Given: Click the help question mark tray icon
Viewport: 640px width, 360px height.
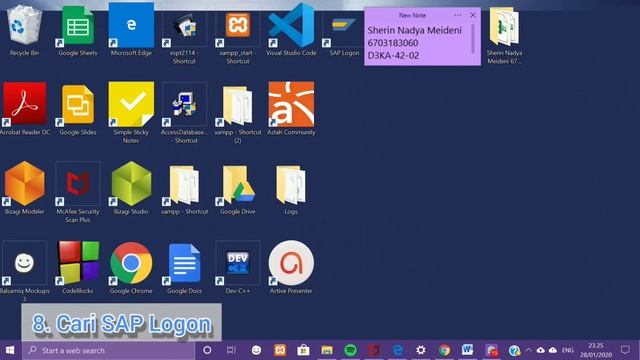Looking at the screenshot, I should coord(514,350).
